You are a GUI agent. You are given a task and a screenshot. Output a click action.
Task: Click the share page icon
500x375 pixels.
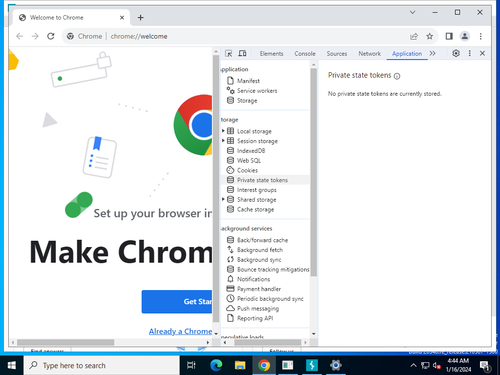(414, 36)
